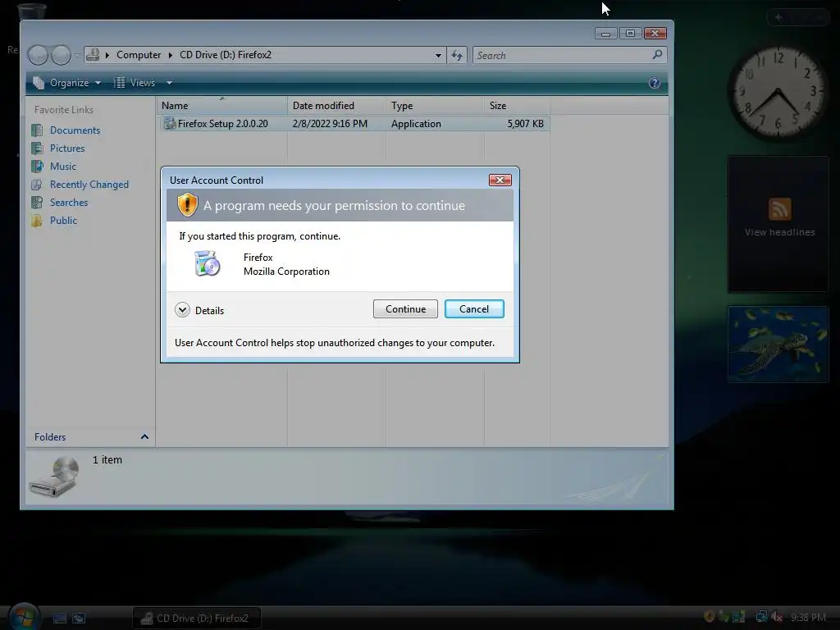Click the turtle slideshow gadget picture
Viewport: 840px width, 630px height.
click(778, 344)
